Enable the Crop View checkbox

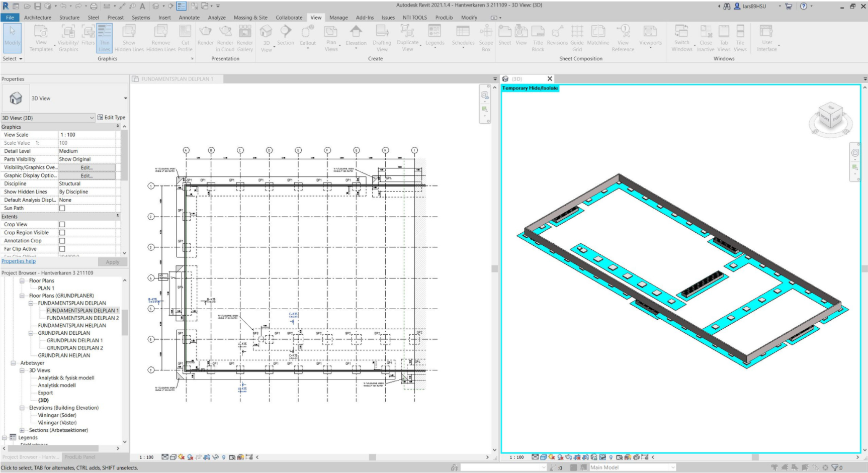point(62,225)
